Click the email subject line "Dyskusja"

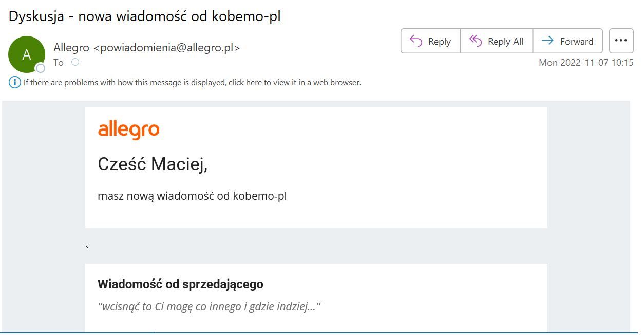pos(144,16)
